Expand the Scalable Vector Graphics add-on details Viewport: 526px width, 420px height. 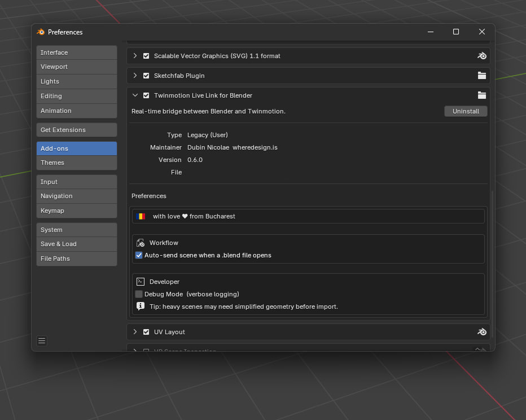pyautogui.click(x=135, y=56)
